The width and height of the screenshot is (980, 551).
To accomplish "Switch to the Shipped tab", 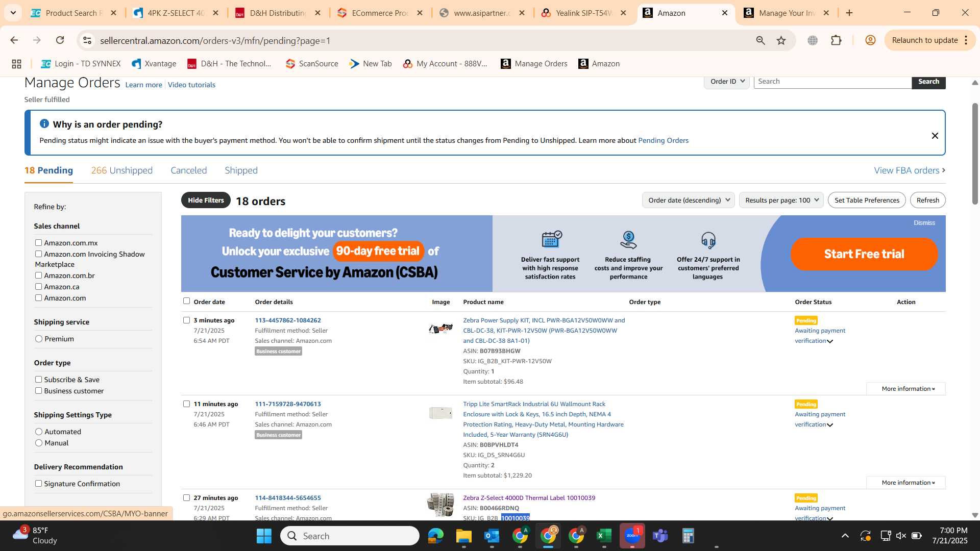I will pyautogui.click(x=241, y=170).
